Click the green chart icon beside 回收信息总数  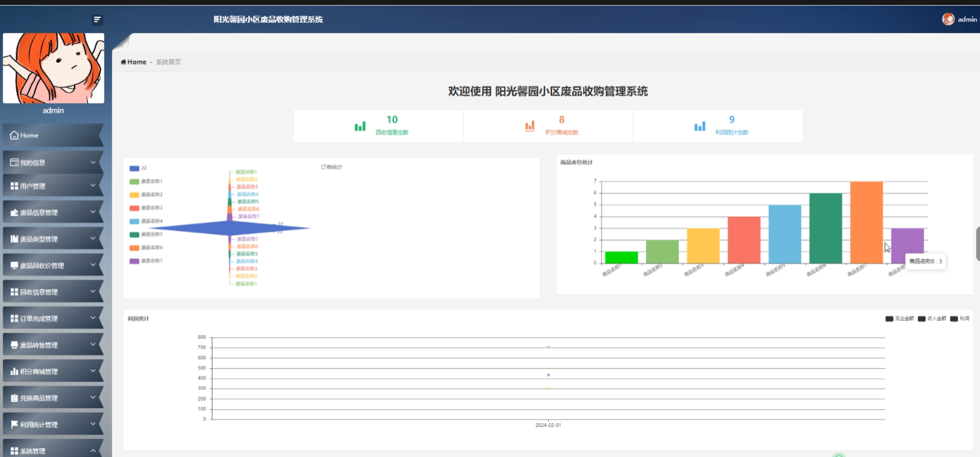360,126
